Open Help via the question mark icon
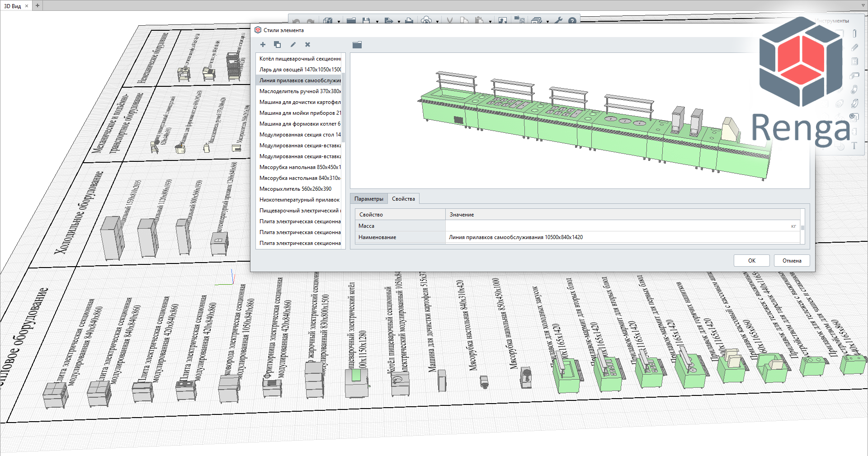 click(572, 21)
